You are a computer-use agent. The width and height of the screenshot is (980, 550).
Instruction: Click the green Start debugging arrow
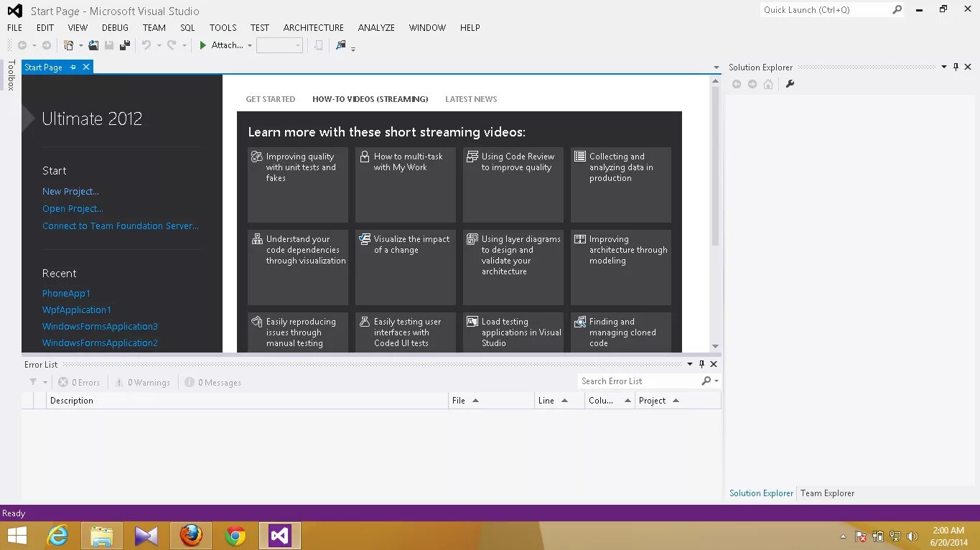click(203, 45)
